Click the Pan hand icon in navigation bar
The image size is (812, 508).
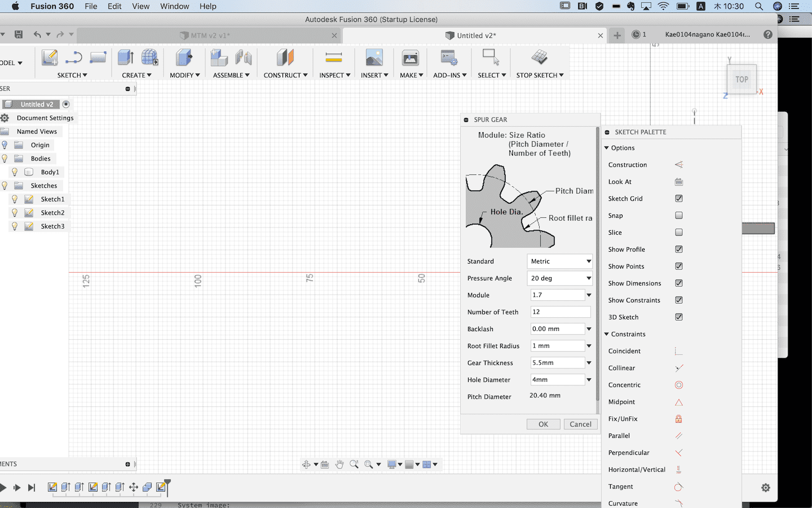pyautogui.click(x=339, y=464)
